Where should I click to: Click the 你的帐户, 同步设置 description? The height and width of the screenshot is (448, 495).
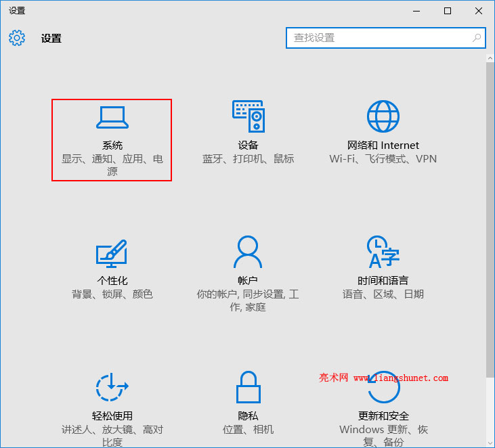pyautogui.click(x=248, y=300)
